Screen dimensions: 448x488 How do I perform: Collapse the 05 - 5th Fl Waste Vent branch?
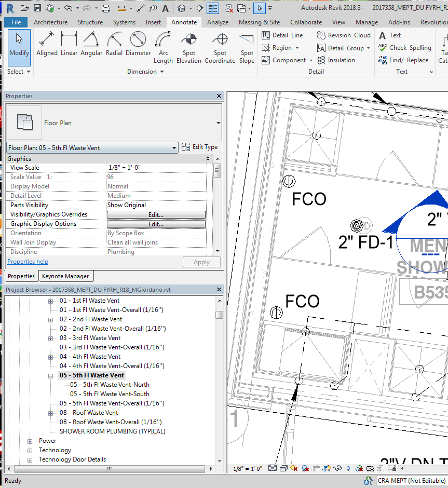(50, 375)
